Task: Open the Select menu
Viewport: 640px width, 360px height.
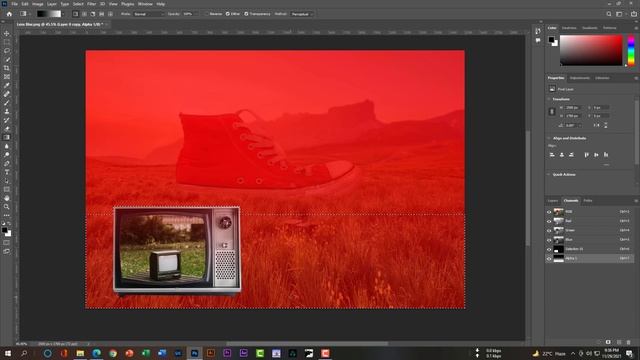Action: [78, 4]
